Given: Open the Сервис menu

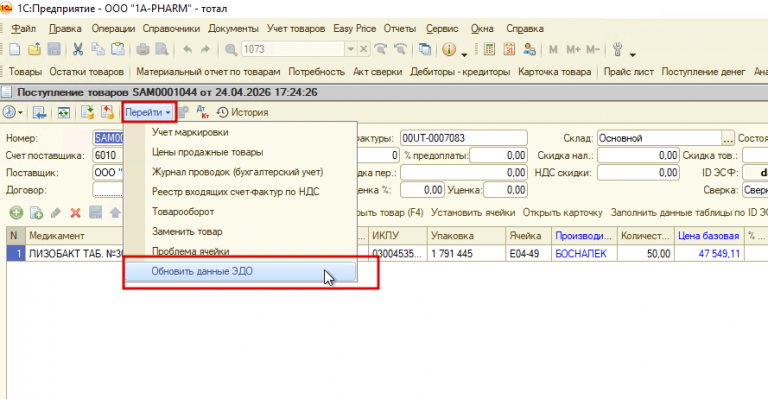Looking at the screenshot, I should [442, 28].
